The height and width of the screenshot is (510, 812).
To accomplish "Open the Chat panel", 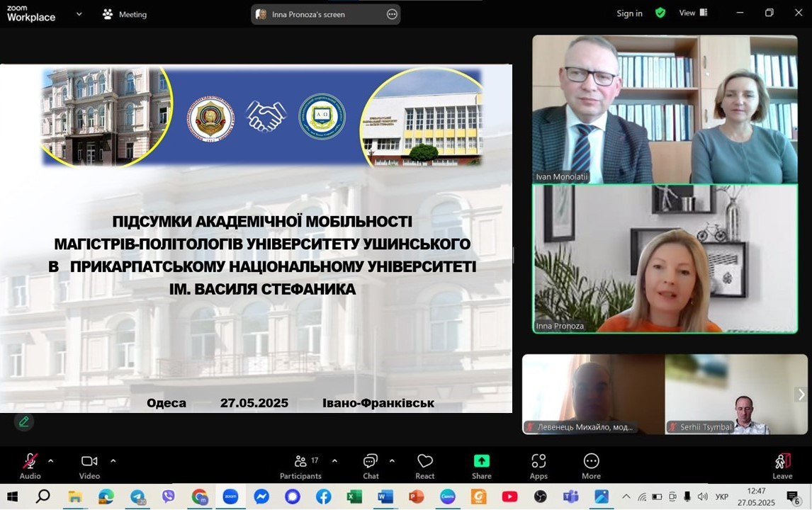I will click(371, 466).
